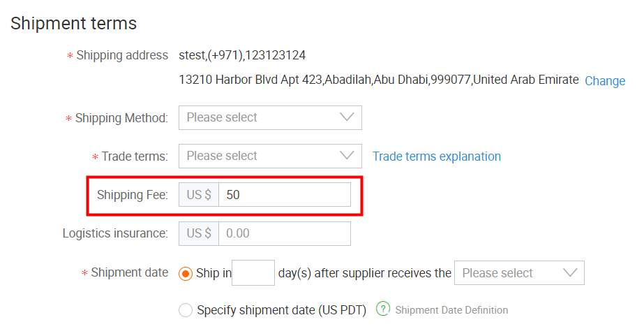Open the Trade terms explanation link
The image size is (644, 329).
437,156
